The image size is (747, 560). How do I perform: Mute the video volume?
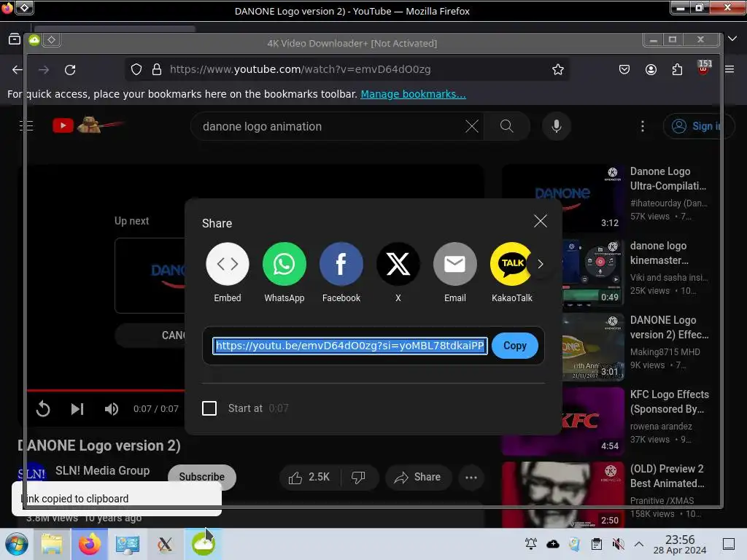click(112, 408)
